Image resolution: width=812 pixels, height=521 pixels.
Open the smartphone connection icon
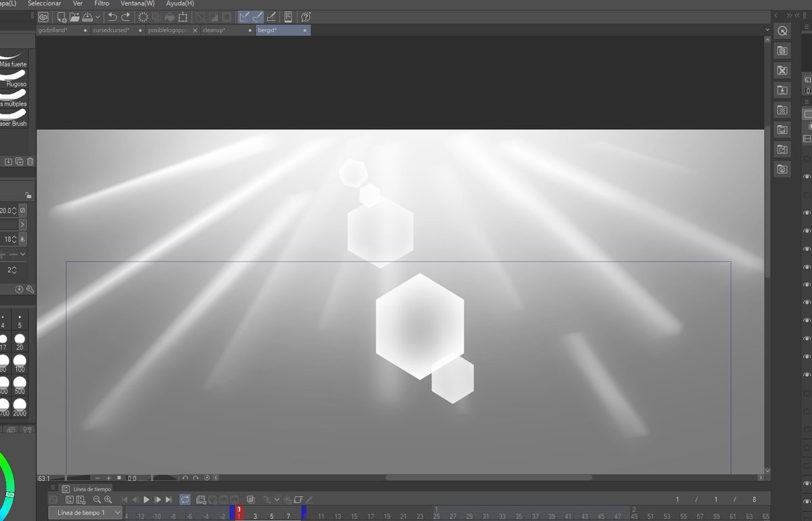288,17
